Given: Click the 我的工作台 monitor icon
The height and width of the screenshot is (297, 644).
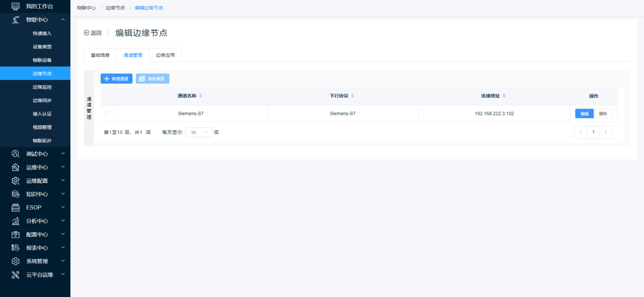Looking at the screenshot, I should 15,6.
